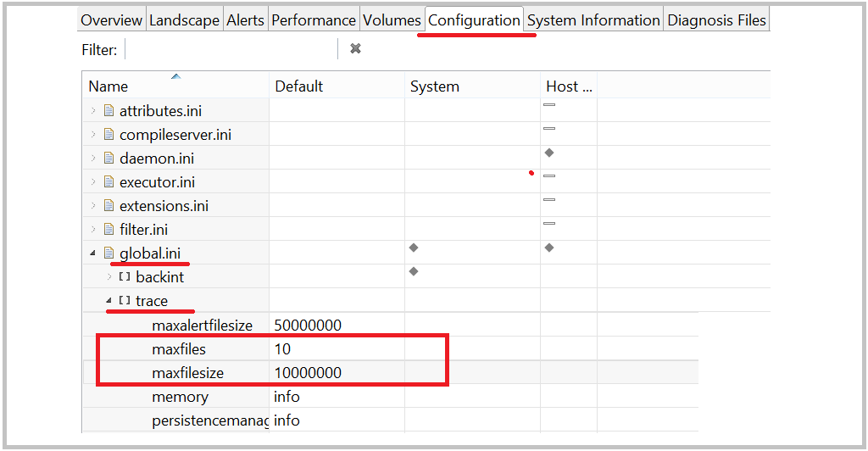Expand the compileserver.ini node

[93, 135]
